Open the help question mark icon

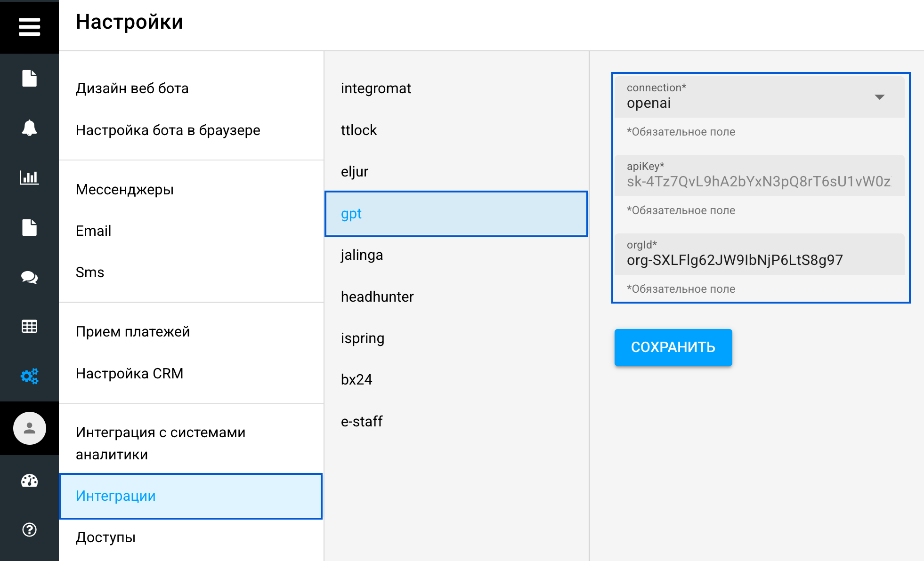click(29, 530)
